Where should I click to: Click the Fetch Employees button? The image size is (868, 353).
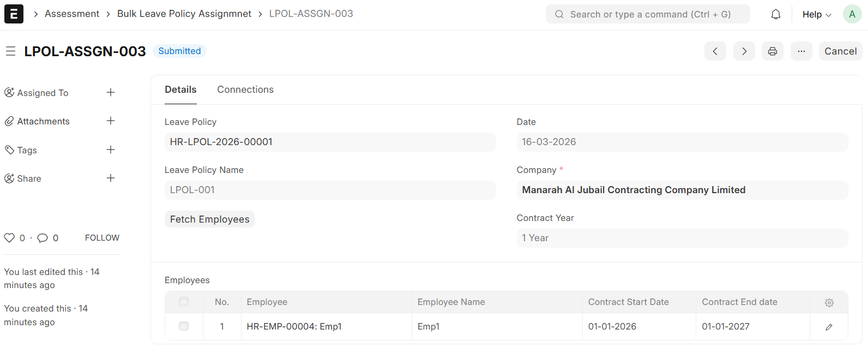209,219
